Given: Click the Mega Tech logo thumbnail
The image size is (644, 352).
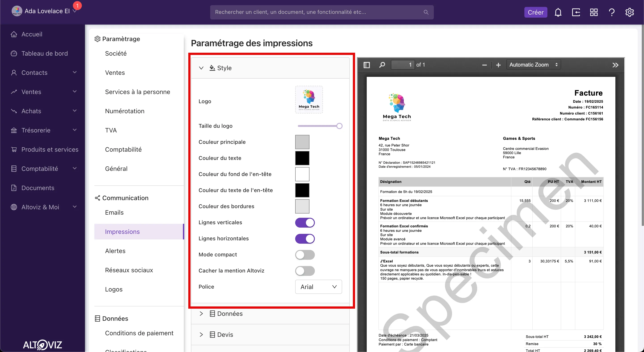Looking at the screenshot, I should tap(309, 100).
